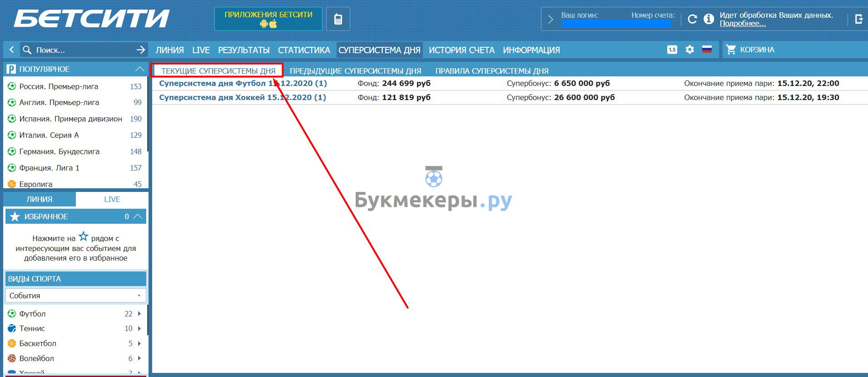
Task: Expand the Футбол sport category arrow
Action: point(139,314)
